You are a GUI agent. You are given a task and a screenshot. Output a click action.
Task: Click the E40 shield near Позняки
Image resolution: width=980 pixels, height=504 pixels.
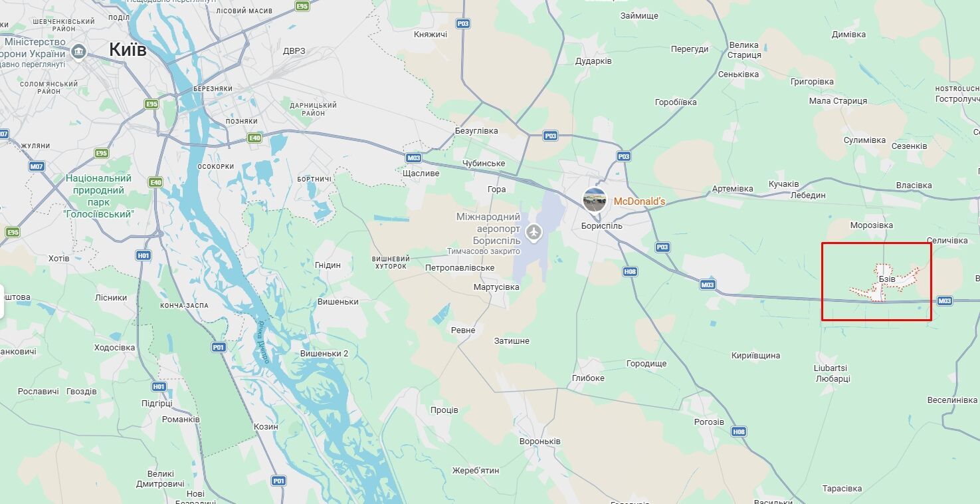(254, 138)
